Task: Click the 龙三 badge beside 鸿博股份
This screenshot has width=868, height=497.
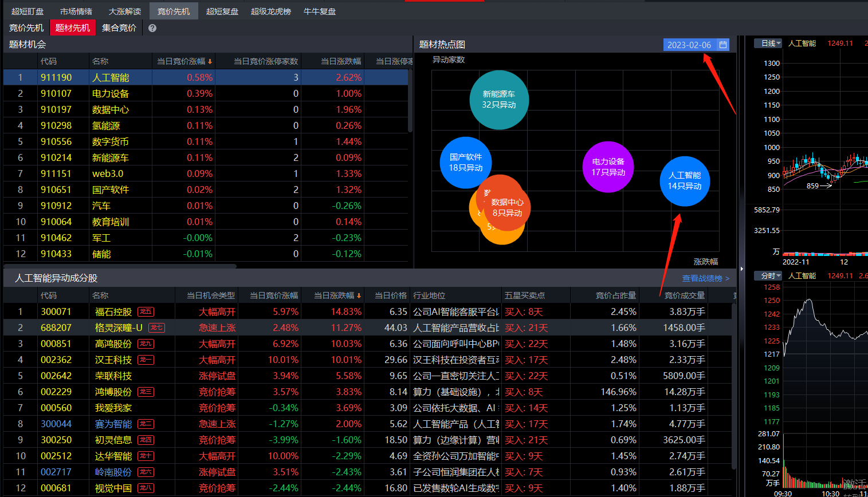Action: pos(146,392)
